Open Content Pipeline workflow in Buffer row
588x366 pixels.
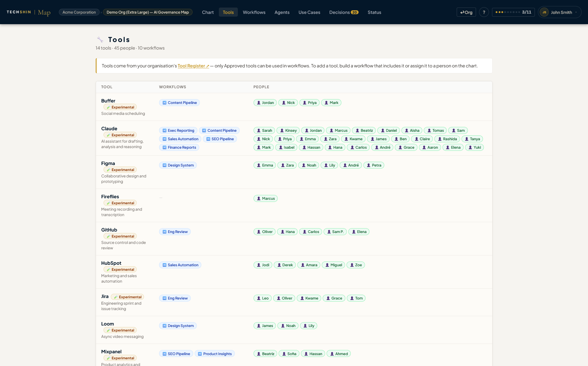[179, 103]
